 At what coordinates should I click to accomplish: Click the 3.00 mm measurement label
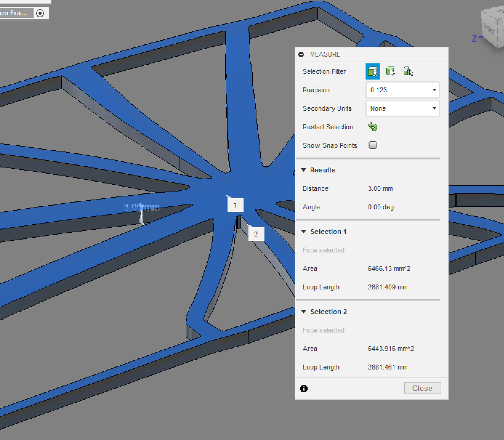(x=142, y=207)
